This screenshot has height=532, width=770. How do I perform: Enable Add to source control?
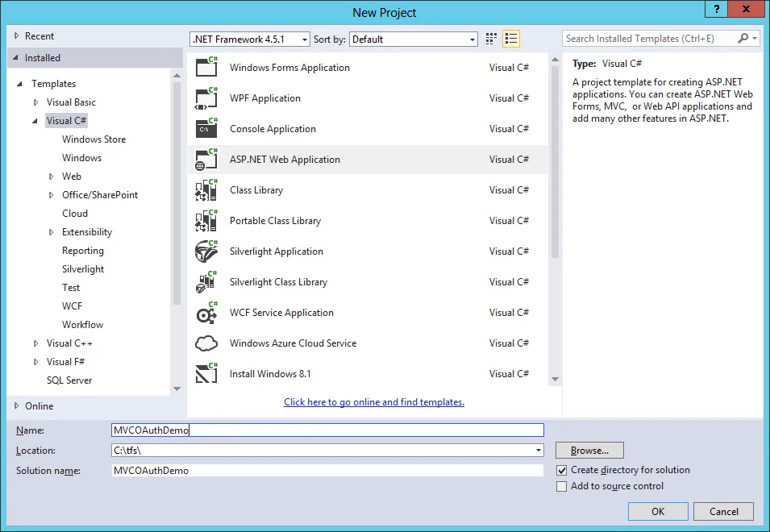pos(561,486)
